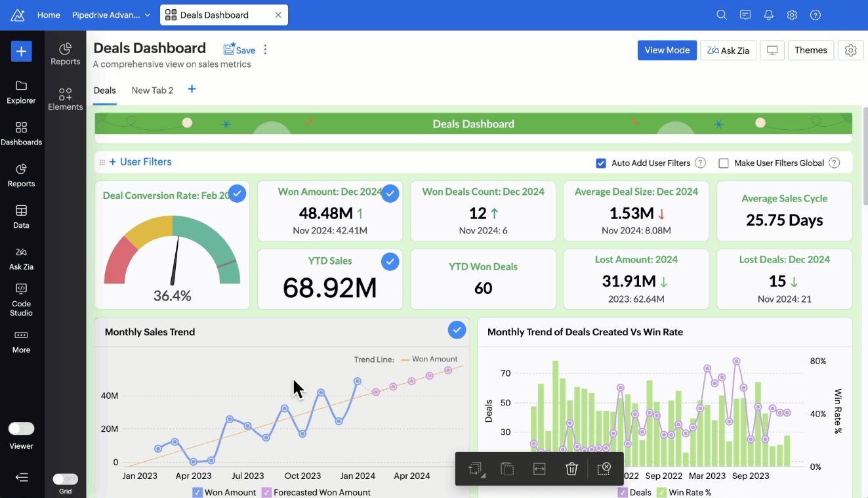Click the View Mode button
This screenshot has height=498, width=868.
click(667, 51)
